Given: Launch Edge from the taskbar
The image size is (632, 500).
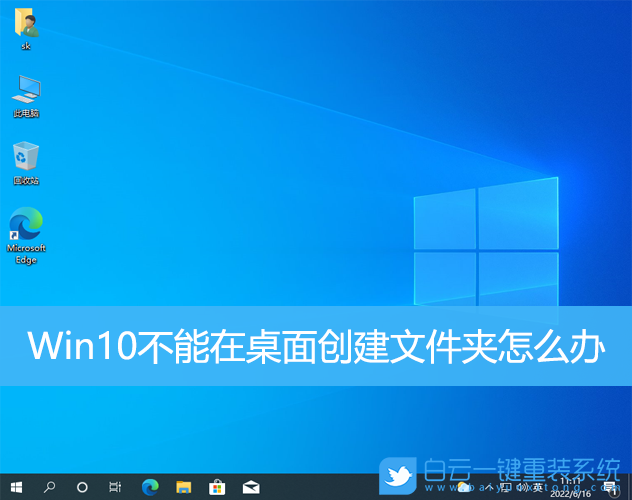Looking at the screenshot, I should [x=150, y=487].
